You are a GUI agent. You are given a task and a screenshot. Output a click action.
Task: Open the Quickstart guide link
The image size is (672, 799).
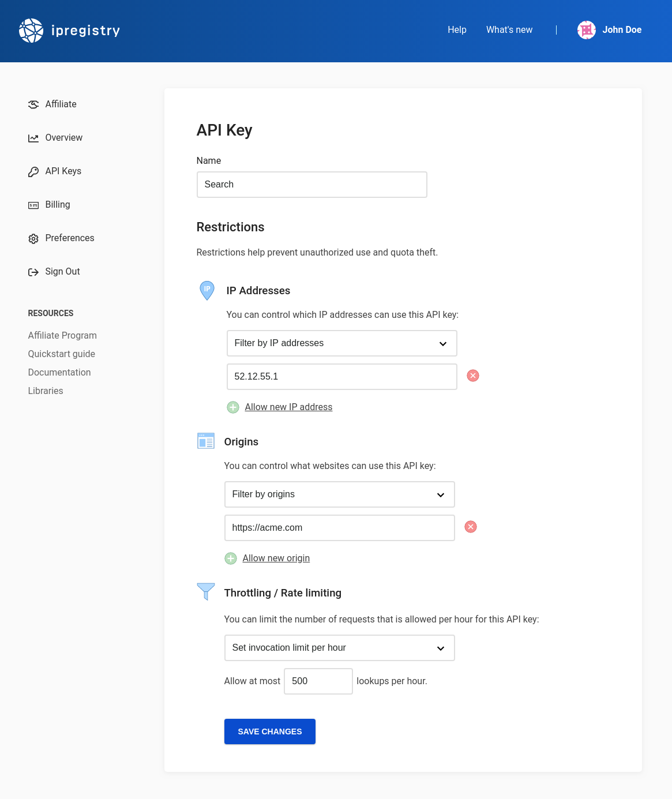click(x=61, y=354)
